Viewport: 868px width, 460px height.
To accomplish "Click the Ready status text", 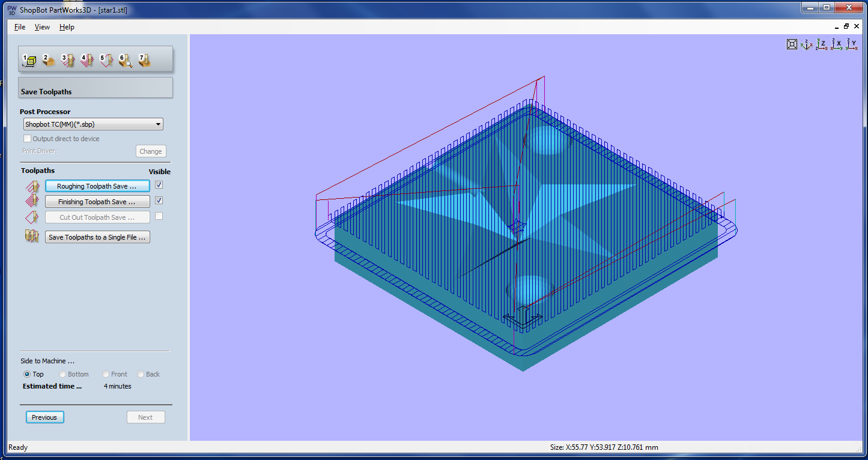I will tap(18, 447).
